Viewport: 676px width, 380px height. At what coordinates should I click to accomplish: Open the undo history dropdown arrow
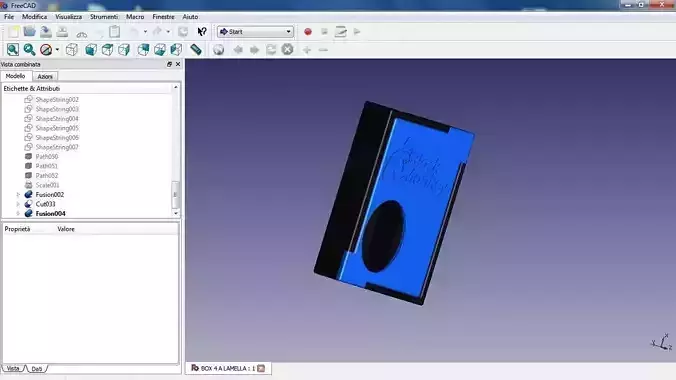(x=145, y=31)
